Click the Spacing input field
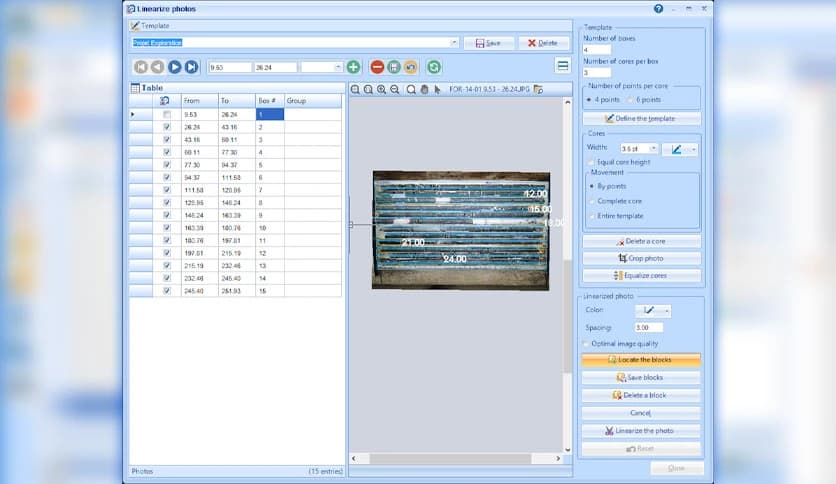The height and width of the screenshot is (484, 836). (648, 327)
